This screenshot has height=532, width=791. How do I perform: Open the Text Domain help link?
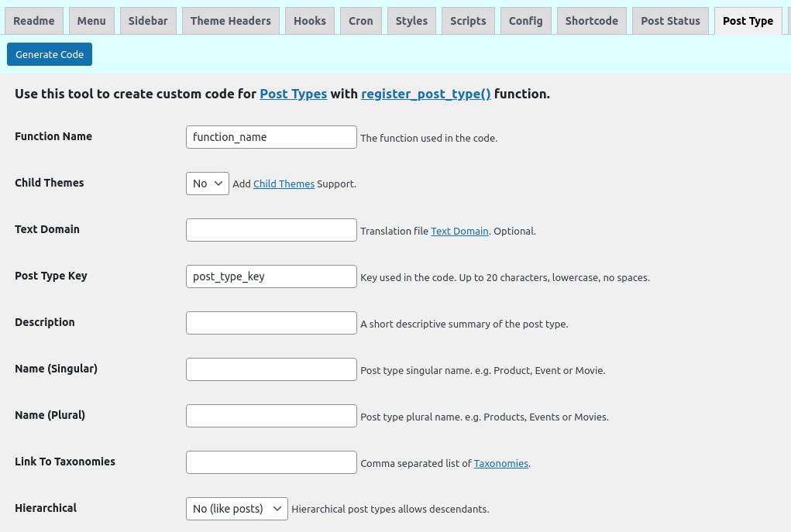pyautogui.click(x=459, y=231)
